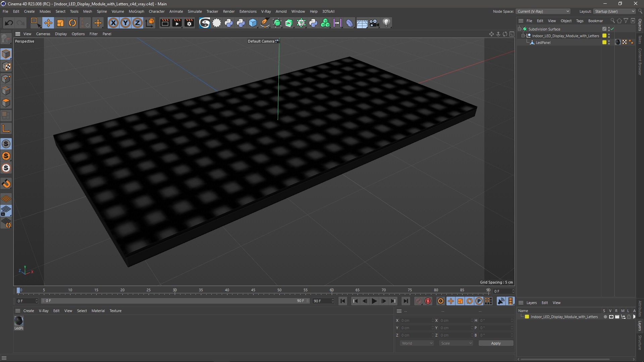Click Object manager search magnifier icon
The width and height of the screenshot is (644, 362).
click(x=612, y=21)
